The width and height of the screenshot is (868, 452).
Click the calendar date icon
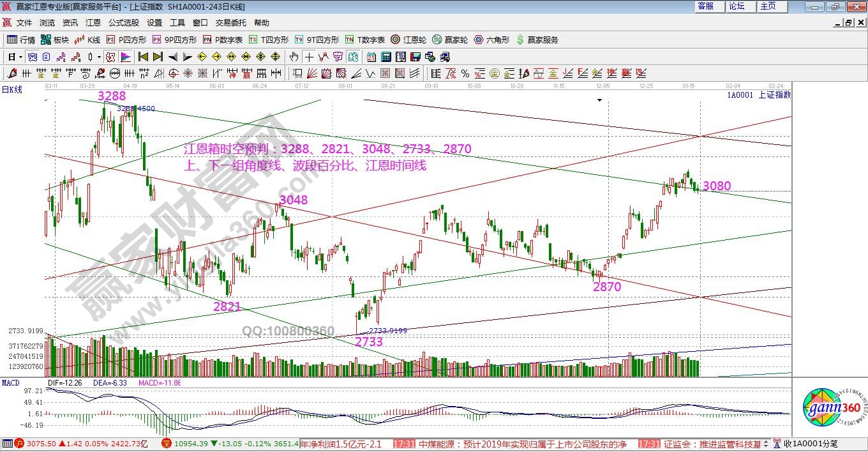point(371,57)
